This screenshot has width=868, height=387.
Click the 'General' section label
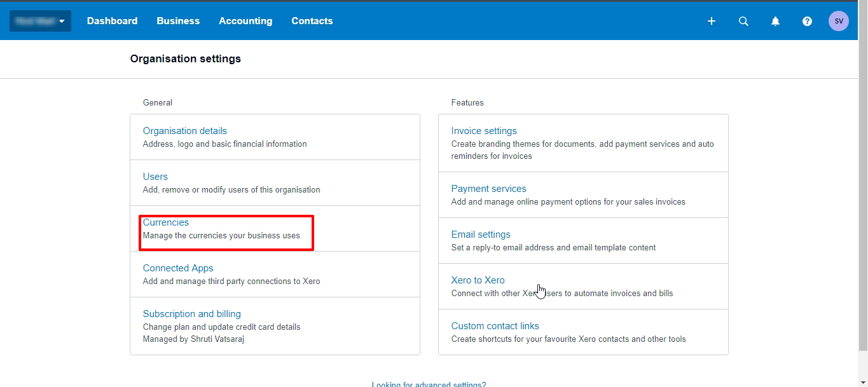click(x=158, y=102)
